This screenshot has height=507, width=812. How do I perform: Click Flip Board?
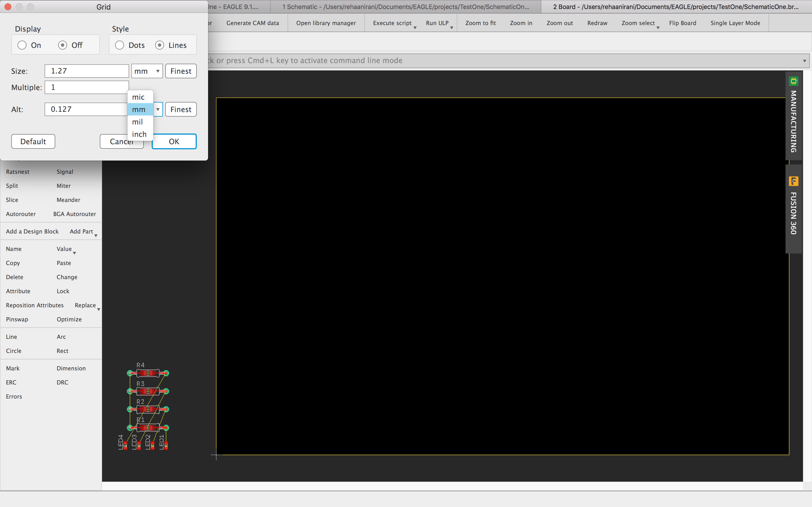(x=683, y=23)
